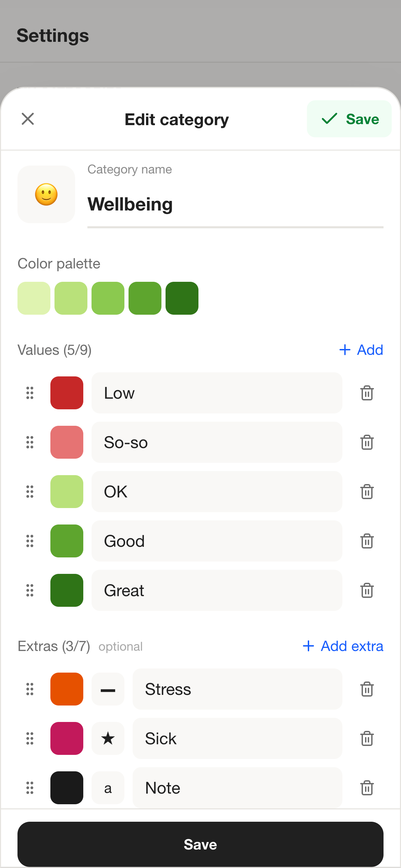Tap Save in the top right corner

[349, 119]
